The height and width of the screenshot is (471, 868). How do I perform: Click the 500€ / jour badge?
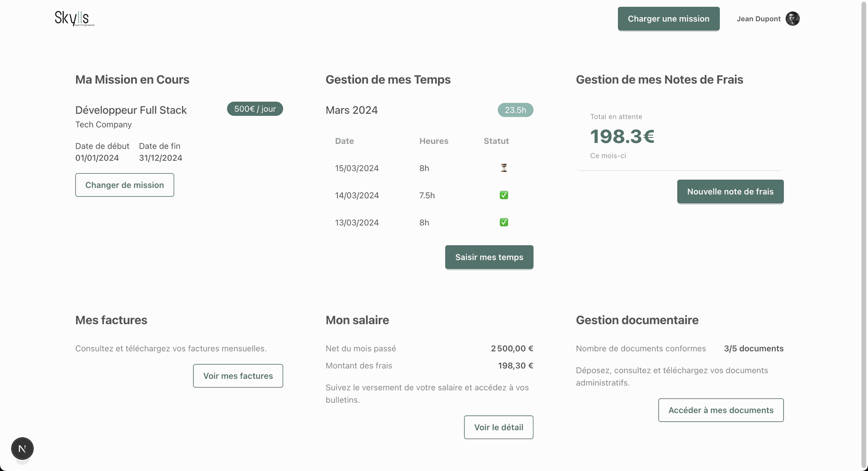click(x=255, y=109)
